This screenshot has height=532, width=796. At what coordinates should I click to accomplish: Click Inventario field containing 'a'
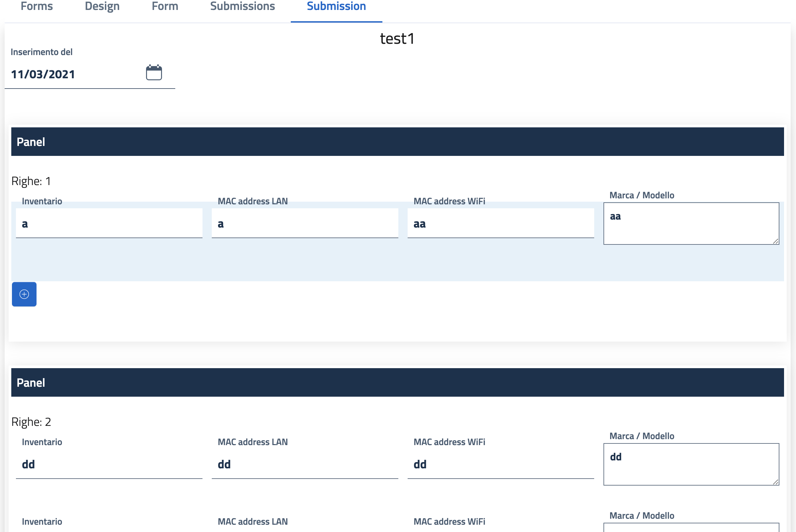click(x=109, y=224)
